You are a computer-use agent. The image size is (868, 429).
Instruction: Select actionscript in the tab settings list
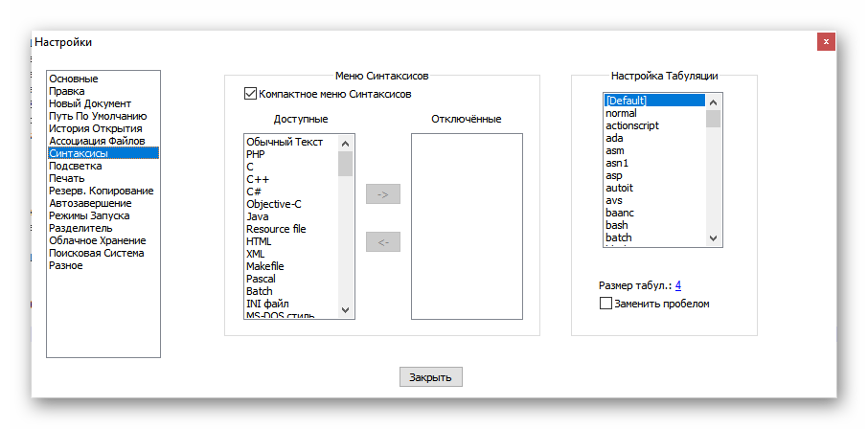tap(632, 125)
